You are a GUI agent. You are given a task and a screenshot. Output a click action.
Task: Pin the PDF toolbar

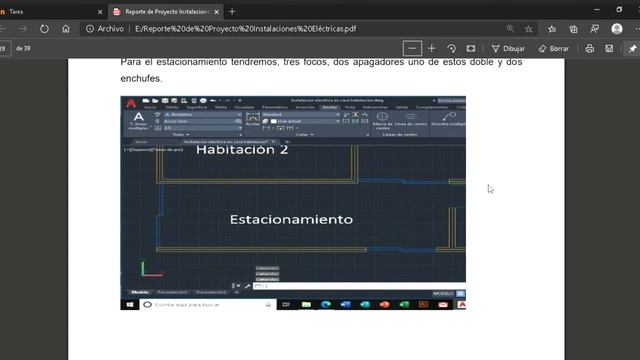click(x=632, y=49)
